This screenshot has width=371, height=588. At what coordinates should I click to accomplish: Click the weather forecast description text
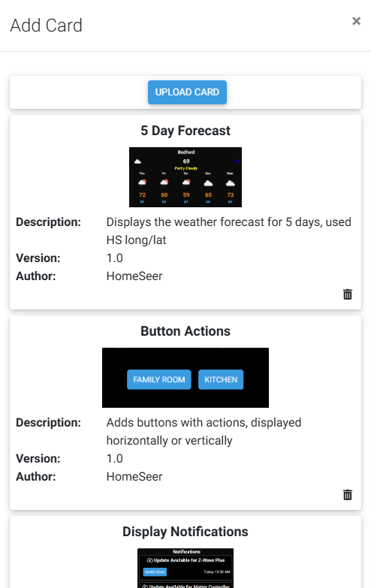[229, 231]
